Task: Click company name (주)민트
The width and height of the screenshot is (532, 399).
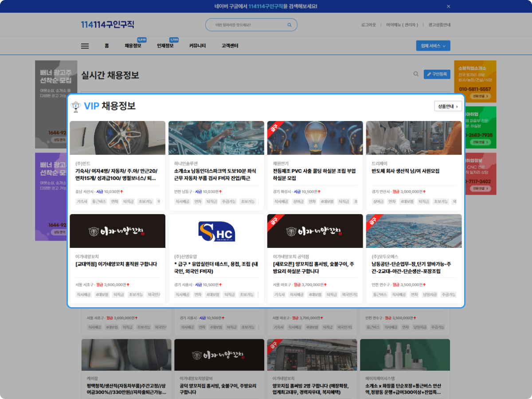Action: (x=83, y=164)
